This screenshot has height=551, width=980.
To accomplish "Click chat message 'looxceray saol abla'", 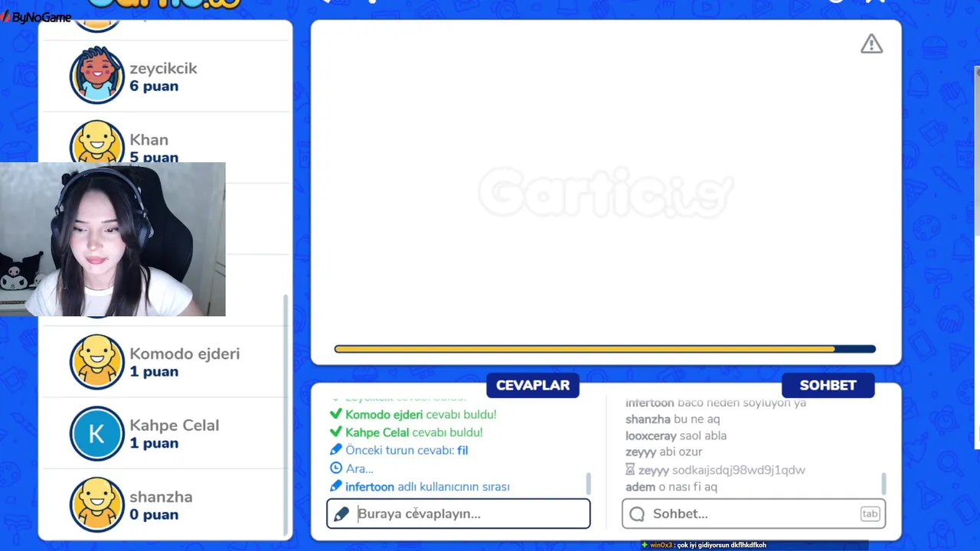I will point(676,435).
